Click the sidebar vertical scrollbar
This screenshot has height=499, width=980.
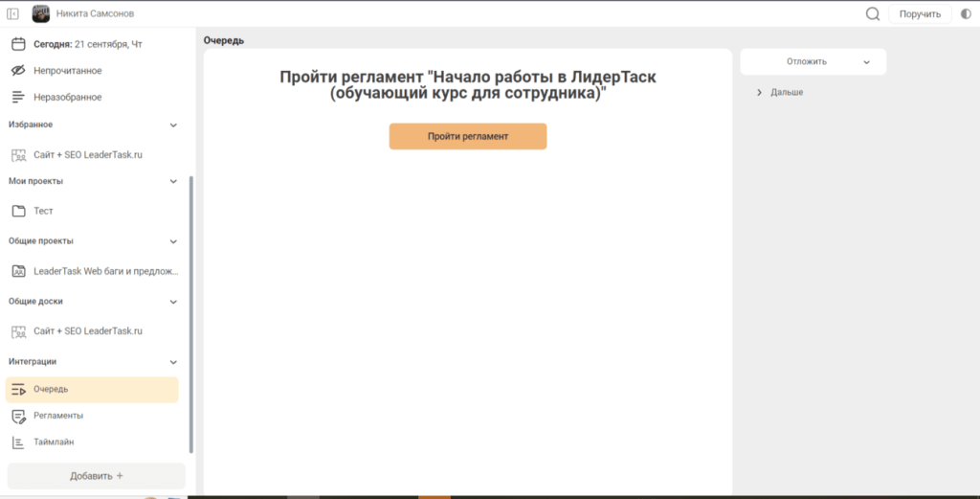[x=191, y=314]
